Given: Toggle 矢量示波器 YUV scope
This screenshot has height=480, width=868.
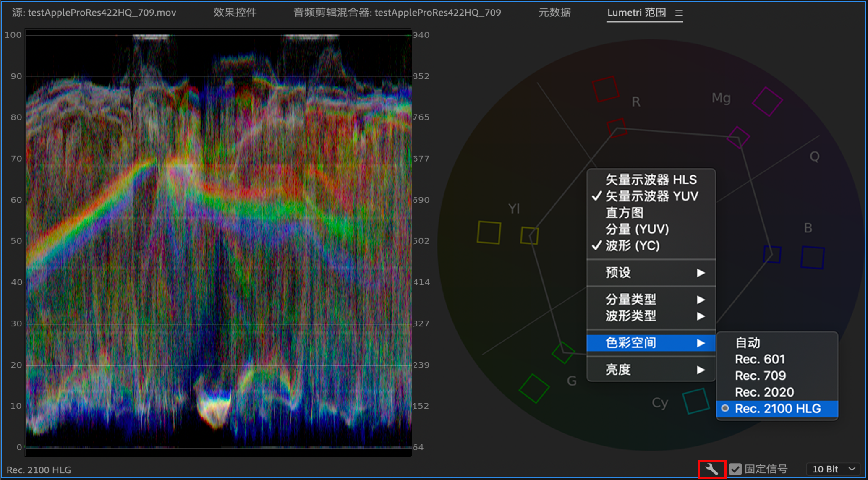Looking at the screenshot, I should [651, 196].
